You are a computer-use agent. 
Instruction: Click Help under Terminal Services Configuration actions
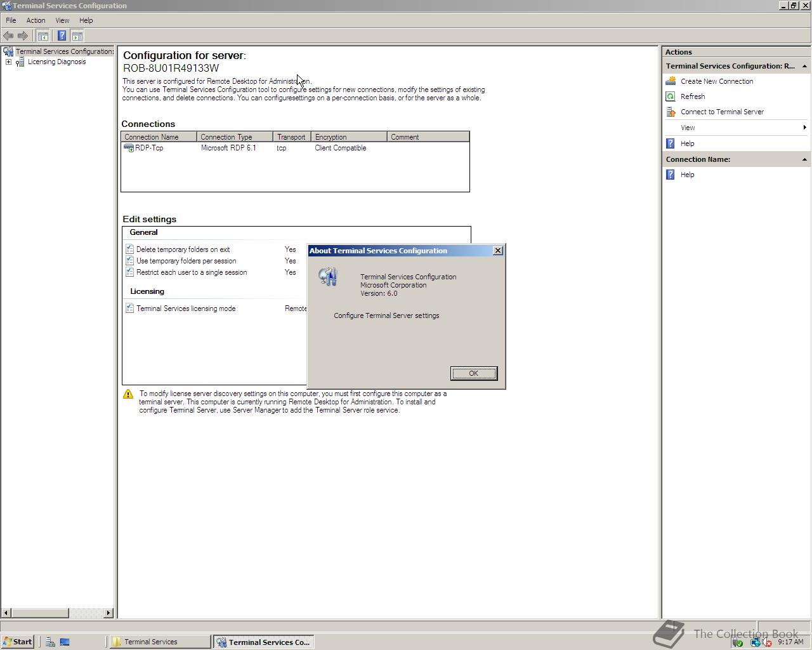tap(687, 143)
